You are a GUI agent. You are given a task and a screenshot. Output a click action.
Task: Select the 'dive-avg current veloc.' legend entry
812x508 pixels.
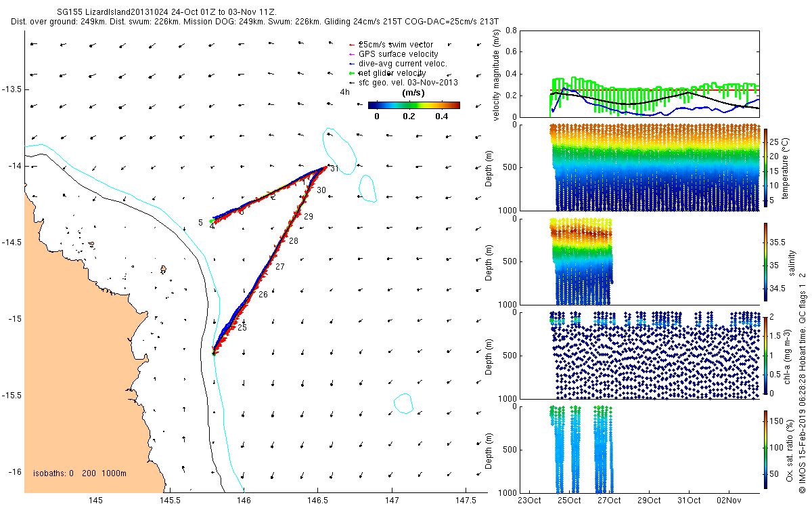397,63
